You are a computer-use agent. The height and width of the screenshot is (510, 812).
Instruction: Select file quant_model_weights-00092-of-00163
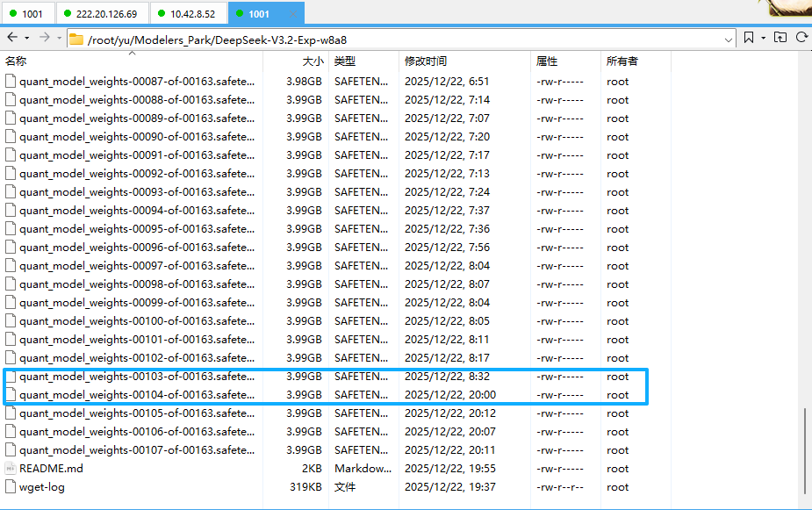(x=137, y=174)
